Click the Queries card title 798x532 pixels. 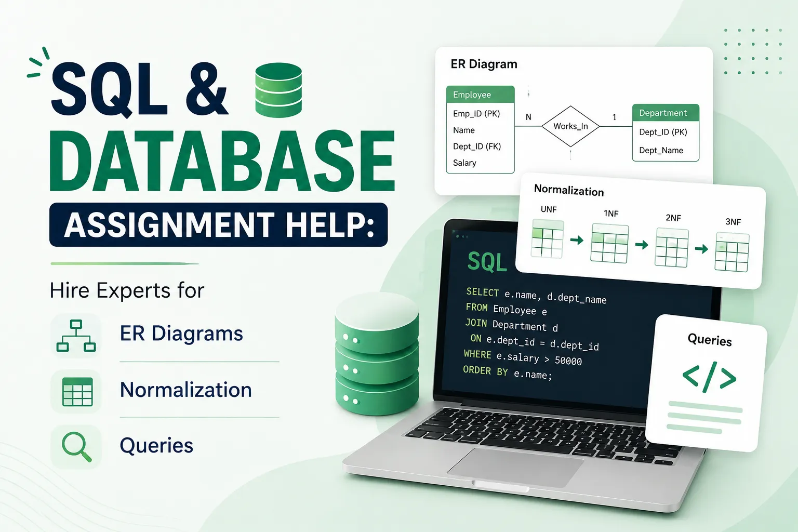coord(710,340)
